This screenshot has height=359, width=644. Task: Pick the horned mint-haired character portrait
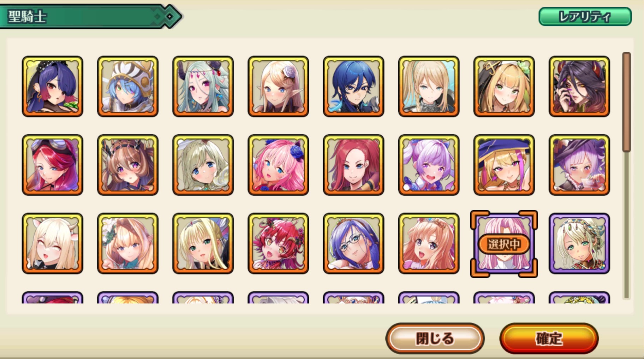tap(203, 86)
